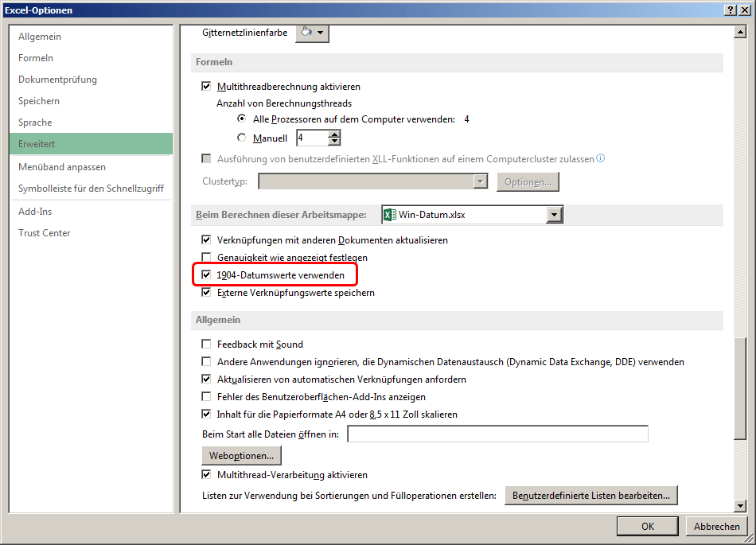Click the vertical scrollbar thumb

pyautogui.click(x=740, y=388)
